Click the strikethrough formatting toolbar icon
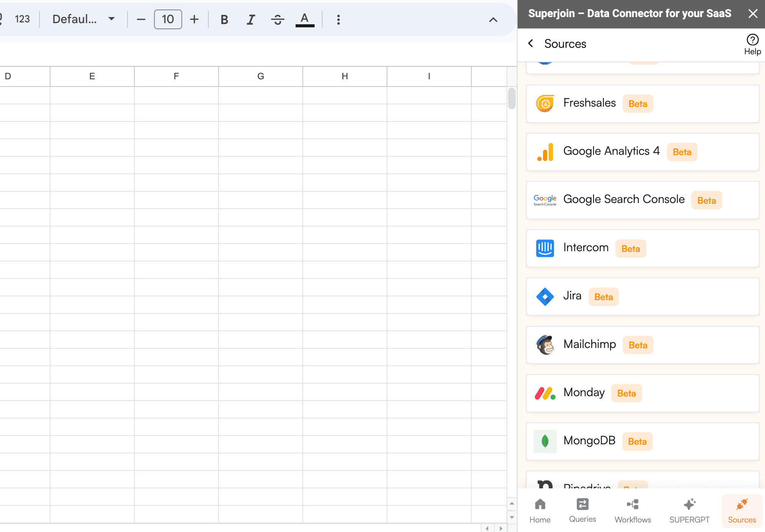The width and height of the screenshot is (765, 532). [x=277, y=20]
